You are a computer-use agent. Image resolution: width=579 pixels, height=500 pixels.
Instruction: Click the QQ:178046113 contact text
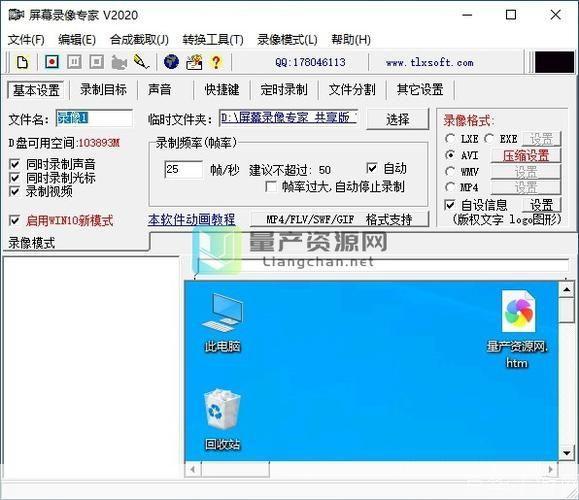point(310,62)
